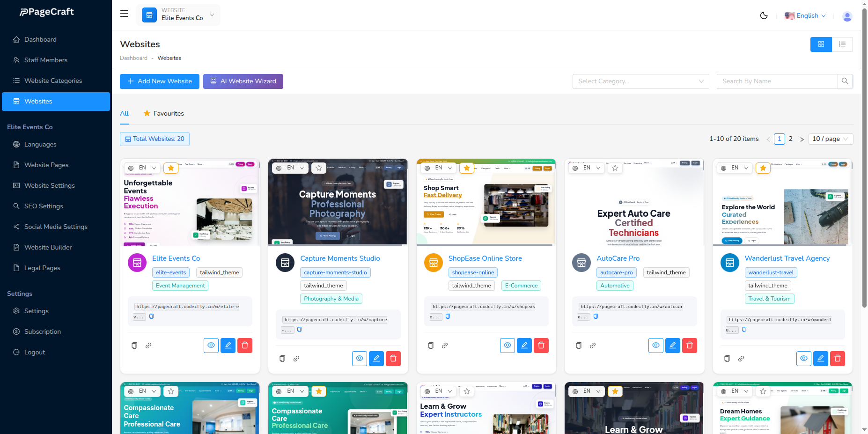The height and width of the screenshot is (434, 868).
Task: Click the magnifier icon beside Search By Name
Action: 845,81
